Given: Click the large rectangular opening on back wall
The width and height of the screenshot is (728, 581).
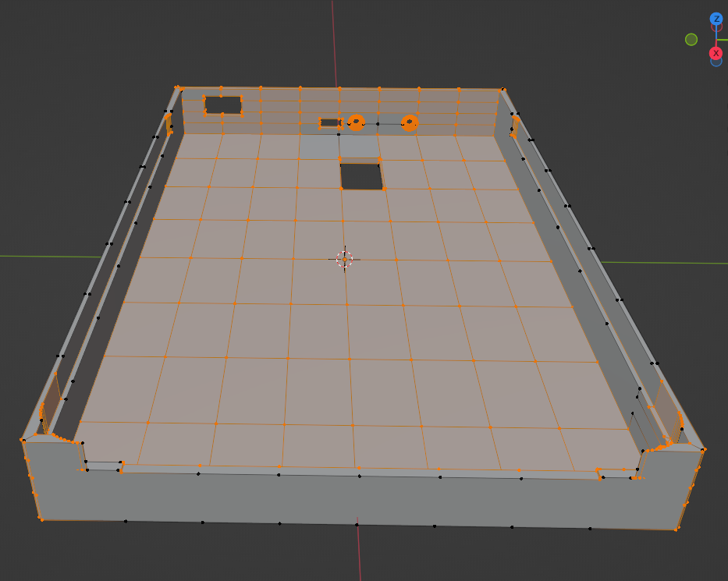Looking at the screenshot, I should click(223, 105).
